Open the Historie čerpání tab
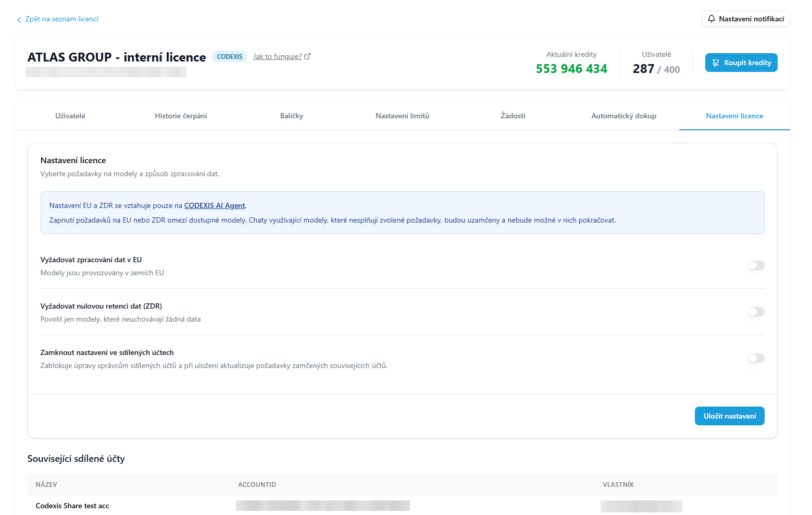Screen dimensions: 812x515 pos(181,116)
